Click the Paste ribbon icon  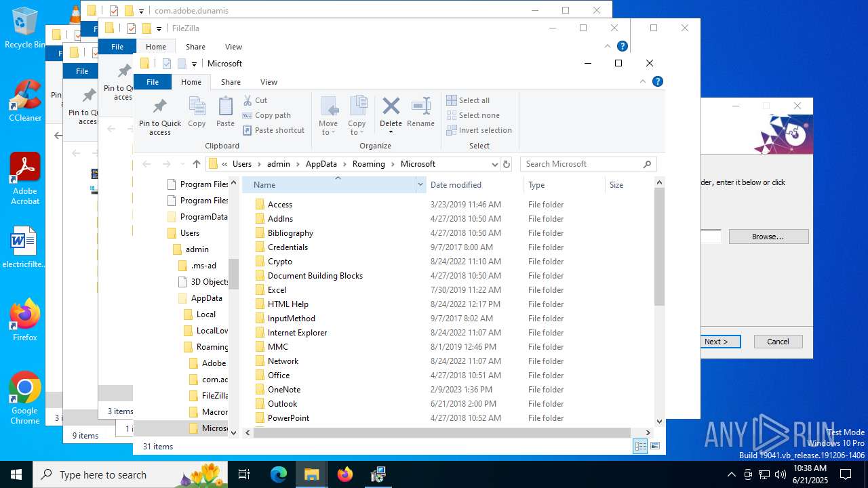coord(225,112)
